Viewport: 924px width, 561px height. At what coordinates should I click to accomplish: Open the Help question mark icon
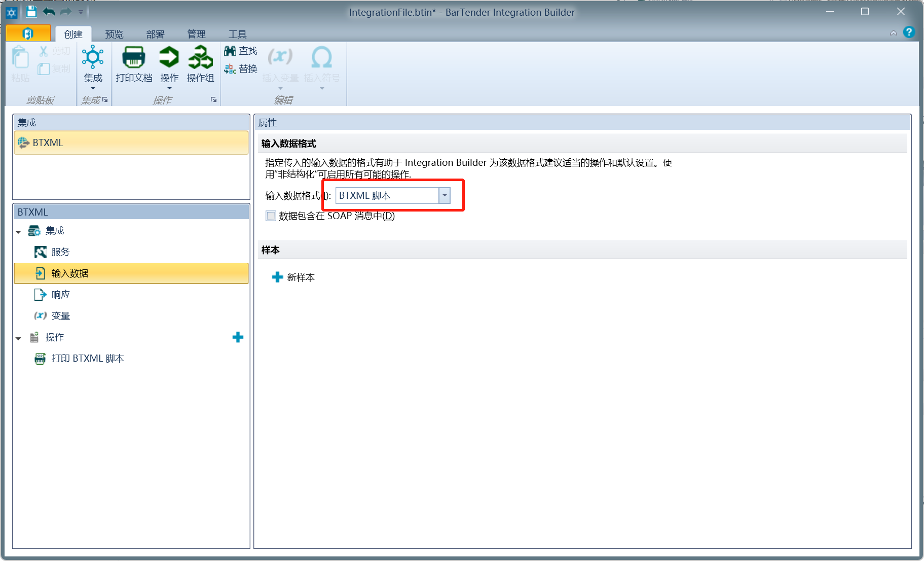(x=909, y=32)
